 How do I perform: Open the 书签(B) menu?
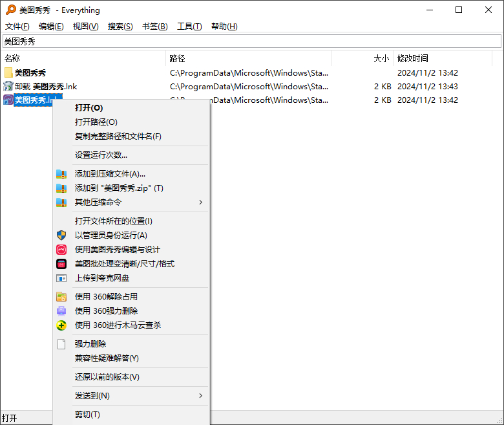click(154, 27)
